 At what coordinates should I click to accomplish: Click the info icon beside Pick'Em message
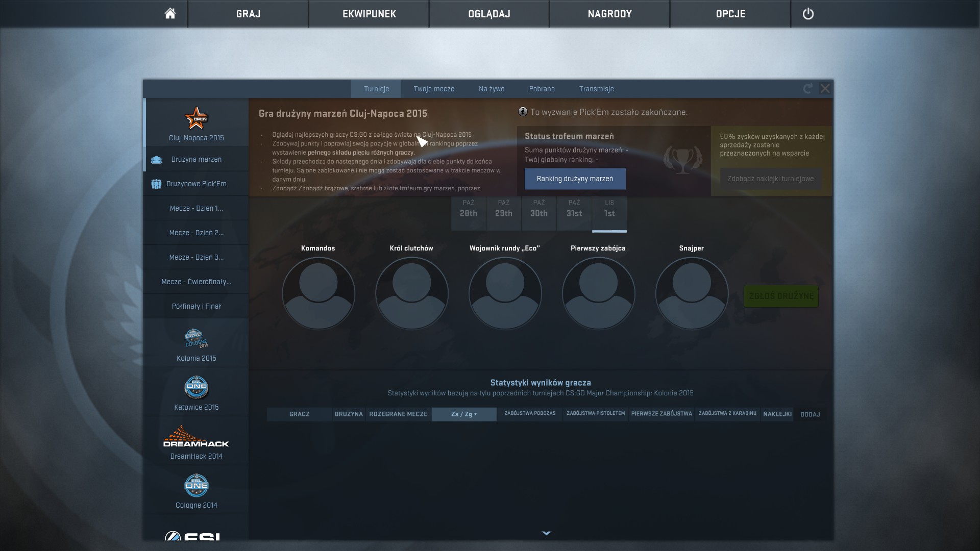click(x=523, y=112)
